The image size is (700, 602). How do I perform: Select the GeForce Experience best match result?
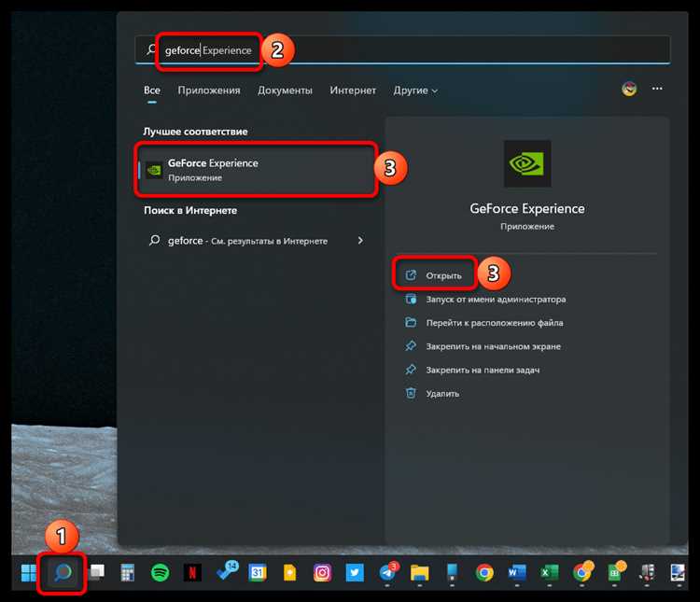[256, 170]
